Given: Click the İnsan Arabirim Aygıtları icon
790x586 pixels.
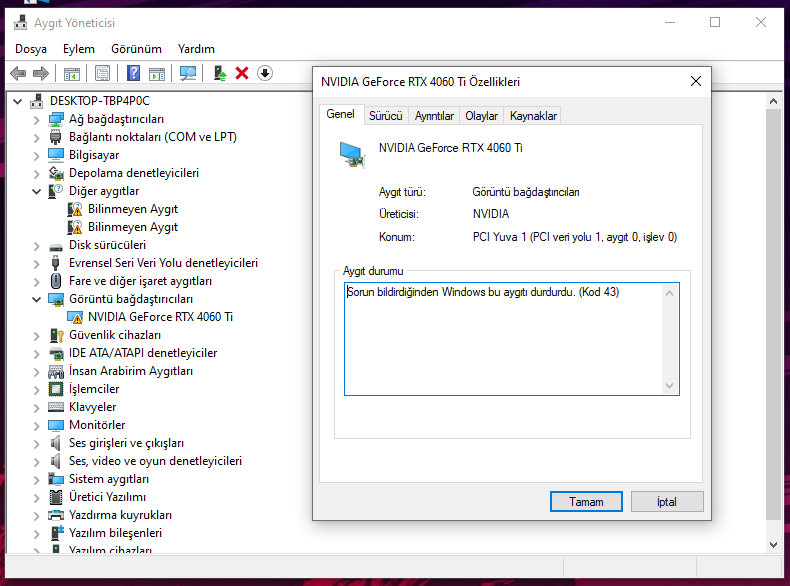Looking at the screenshot, I should tap(56, 371).
